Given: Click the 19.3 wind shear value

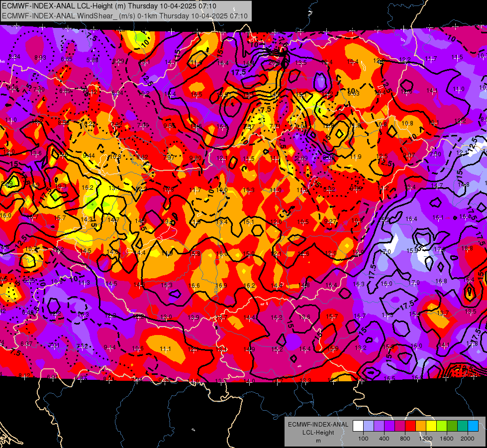Looking at the screenshot, I should click(61, 186).
